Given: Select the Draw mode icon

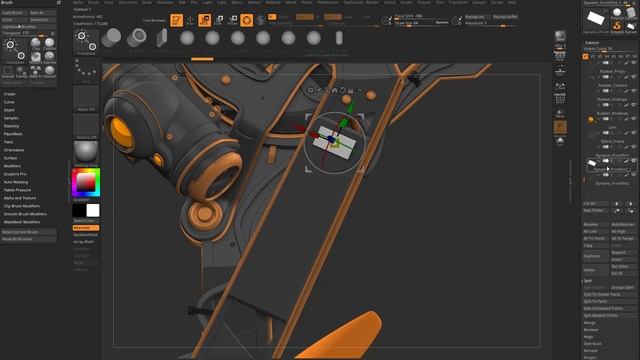Looking at the screenshot, I should tap(190, 20).
